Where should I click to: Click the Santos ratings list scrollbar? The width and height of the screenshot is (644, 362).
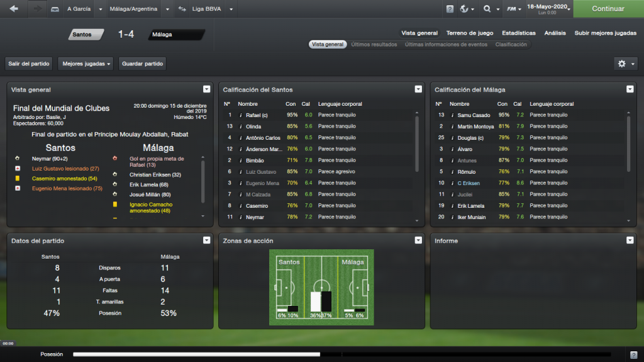tap(417, 143)
